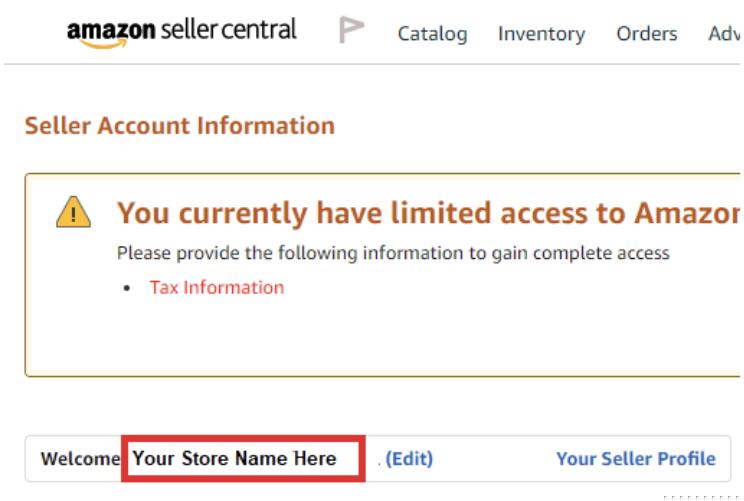Go to Your Seller Profile
Screen dimensions: 744x501
635,459
